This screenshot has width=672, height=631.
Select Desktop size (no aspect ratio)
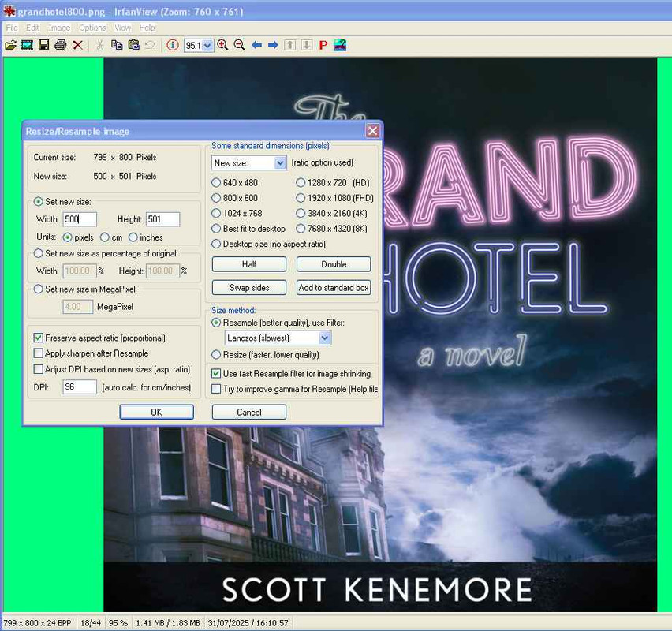pyautogui.click(x=216, y=244)
